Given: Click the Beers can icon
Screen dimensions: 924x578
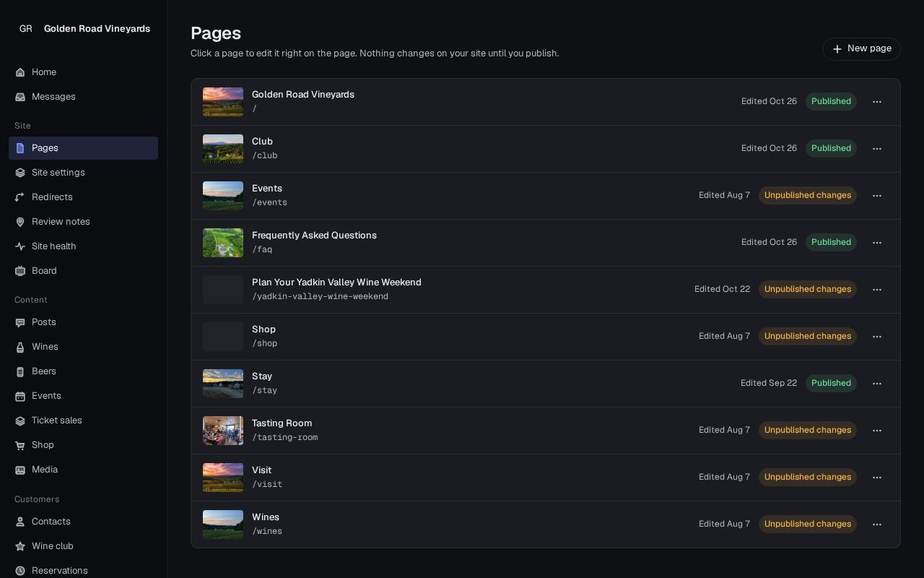Looking at the screenshot, I should [20, 371].
